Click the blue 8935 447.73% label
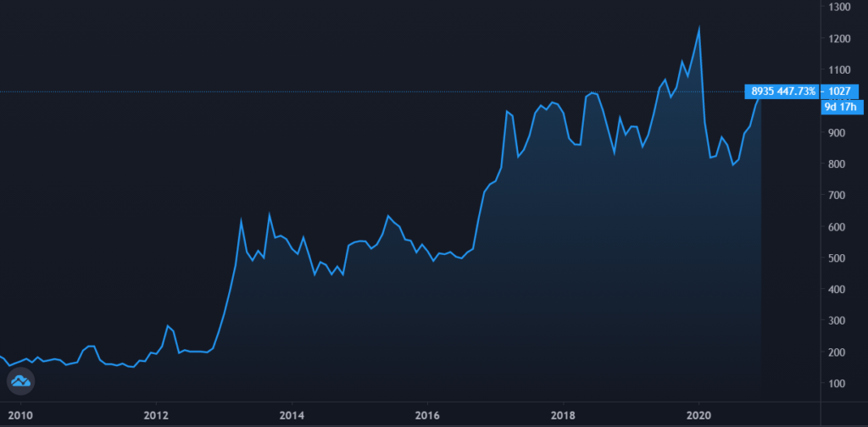This screenshot has width=868, height=427. click(x=782, y=91)
